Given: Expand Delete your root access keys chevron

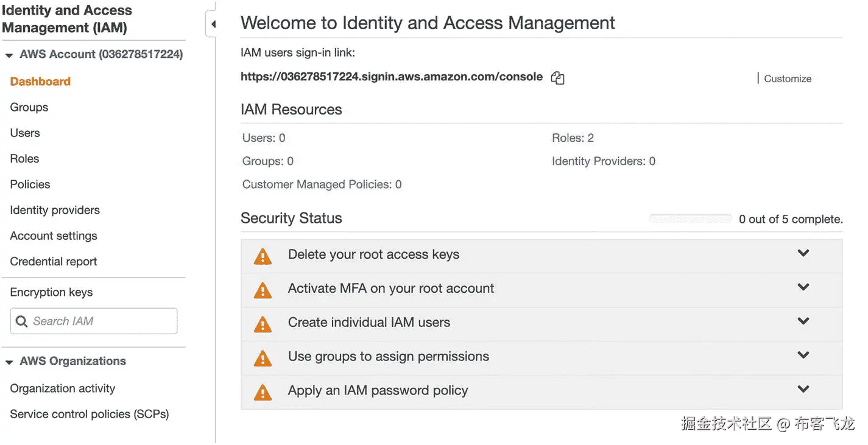Looking at the screenshot, I should coord(803,253).
